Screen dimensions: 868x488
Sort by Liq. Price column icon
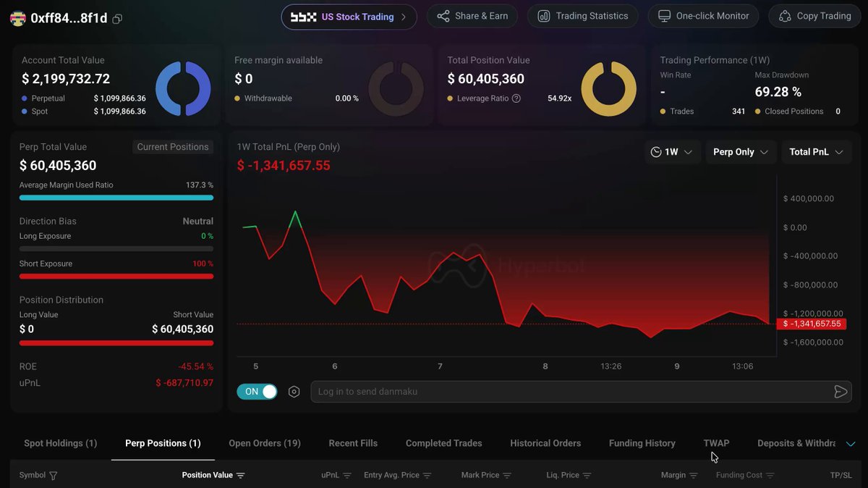(587, 476)
